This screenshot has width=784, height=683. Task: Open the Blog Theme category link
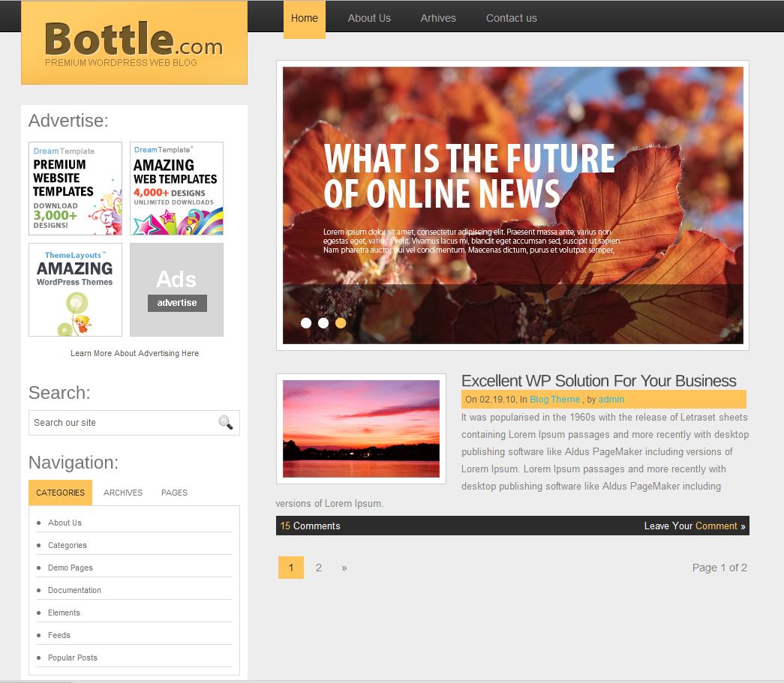tap(554, 399)
